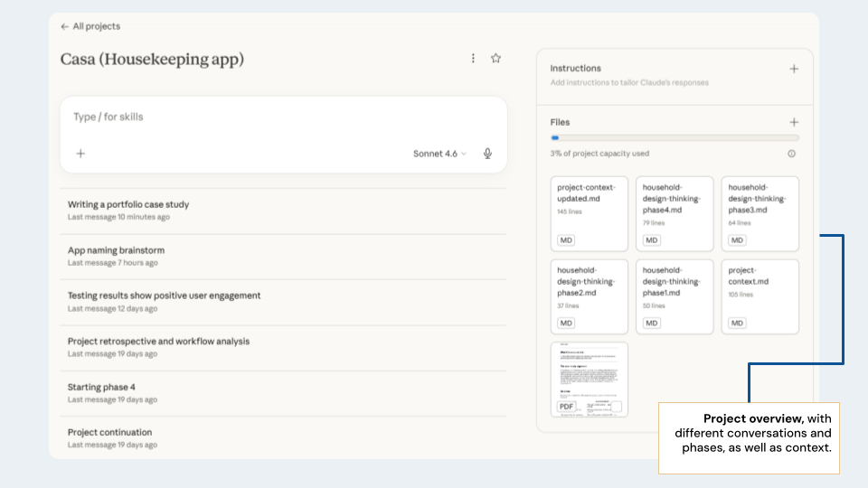Open the Sonnet 4.6 model dropdown
This screenshot has height=488, width=868.
pos(439,154)
